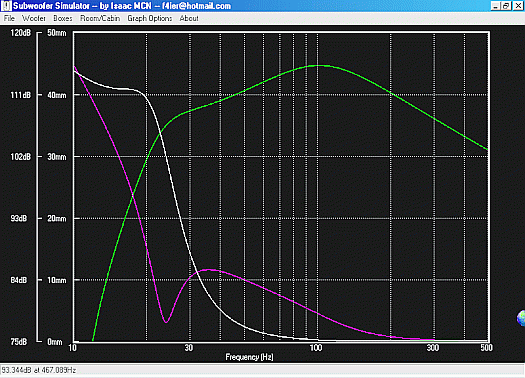Click the Subwoofer Simulator title bar app icon
The height and width of the screenshot is (378, 525).
(x=6, y=6)
